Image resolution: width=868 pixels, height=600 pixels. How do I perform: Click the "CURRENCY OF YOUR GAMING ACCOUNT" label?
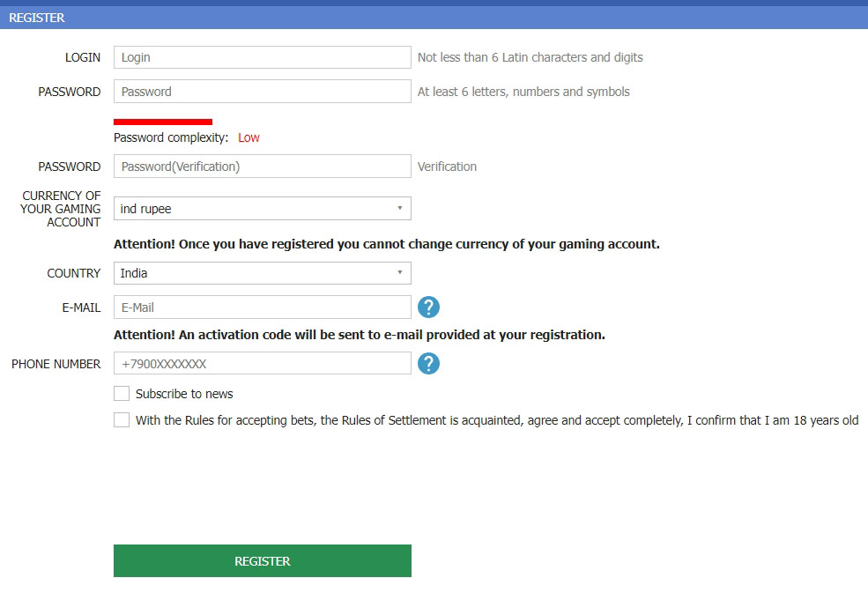(60, 209)
